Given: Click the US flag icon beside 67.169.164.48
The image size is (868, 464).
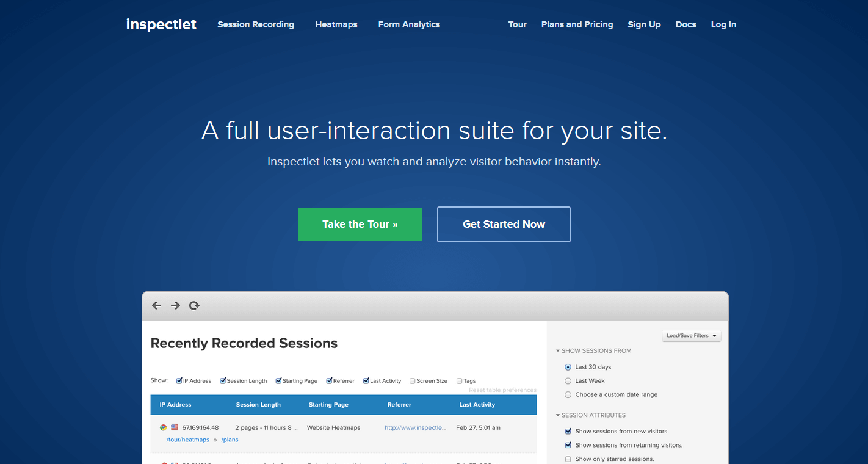Looking at the screenshot, I should tap(175, 427).
